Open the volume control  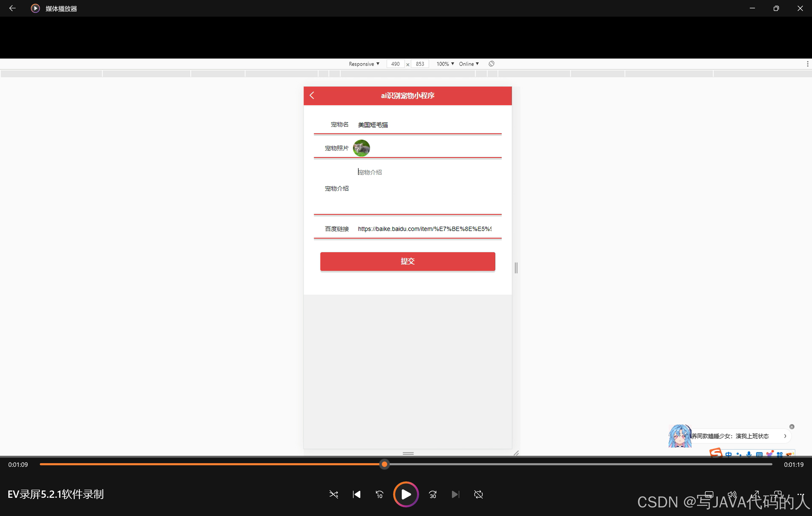(732, 494)
